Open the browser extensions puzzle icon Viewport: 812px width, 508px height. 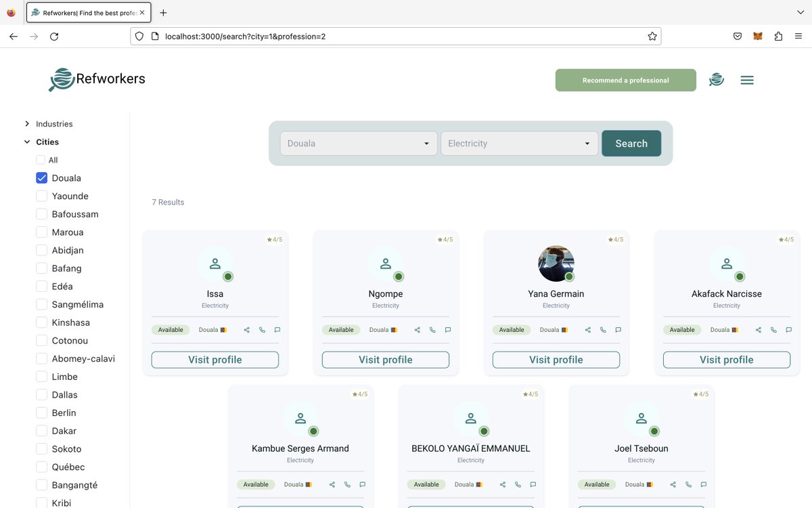point(778,37)
